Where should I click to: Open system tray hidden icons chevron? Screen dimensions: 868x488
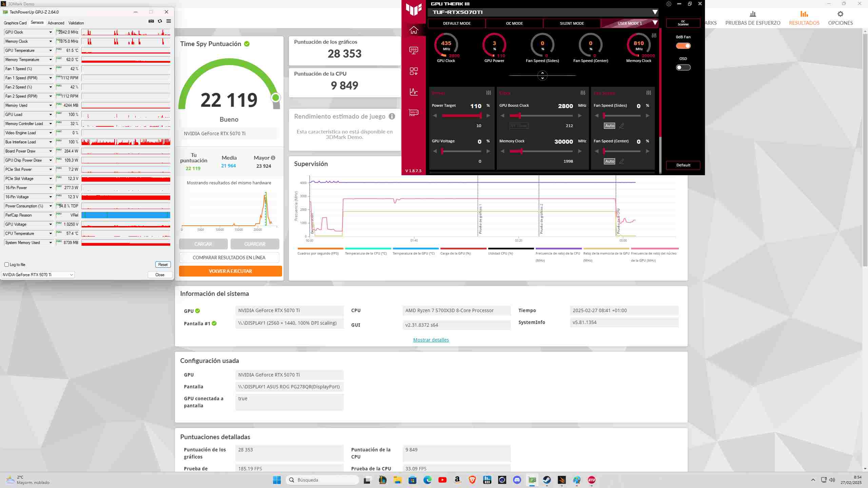[x=813, y=480]
